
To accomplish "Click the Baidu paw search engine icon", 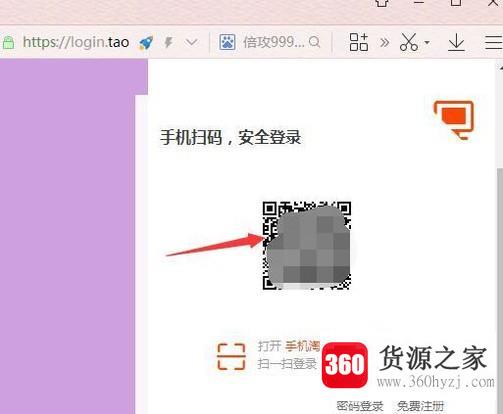I will 227,42.
